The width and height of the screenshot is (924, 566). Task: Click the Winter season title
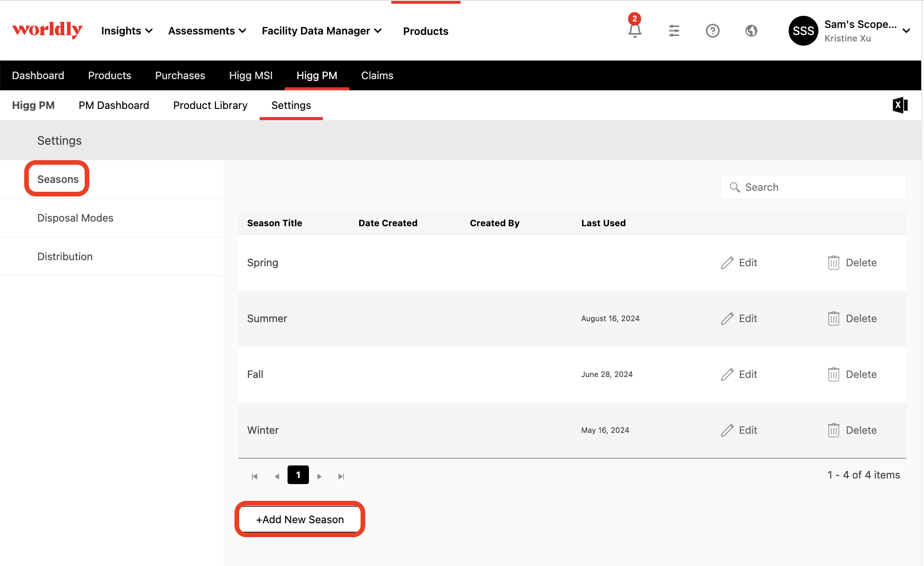(263, 430)
